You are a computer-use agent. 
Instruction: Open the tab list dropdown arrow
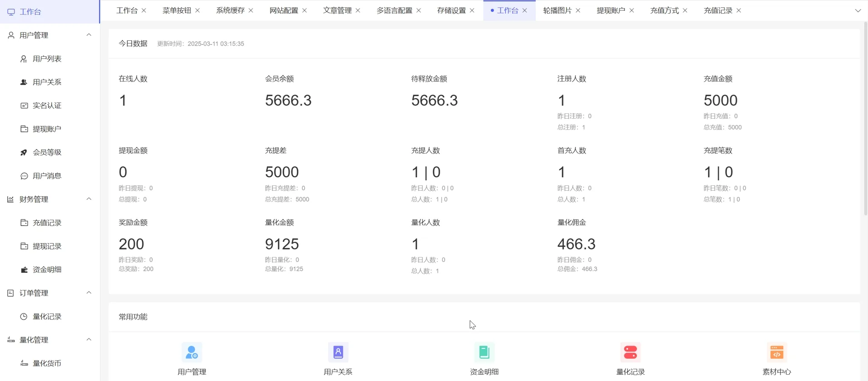click(858, 10)
